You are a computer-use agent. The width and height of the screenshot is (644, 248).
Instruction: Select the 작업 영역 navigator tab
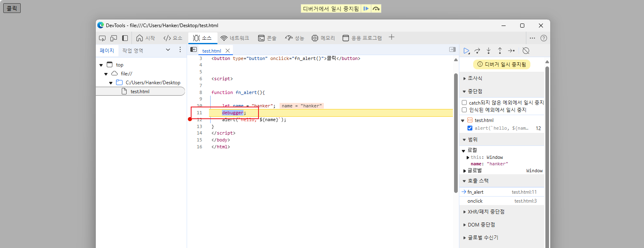[133, 51]
